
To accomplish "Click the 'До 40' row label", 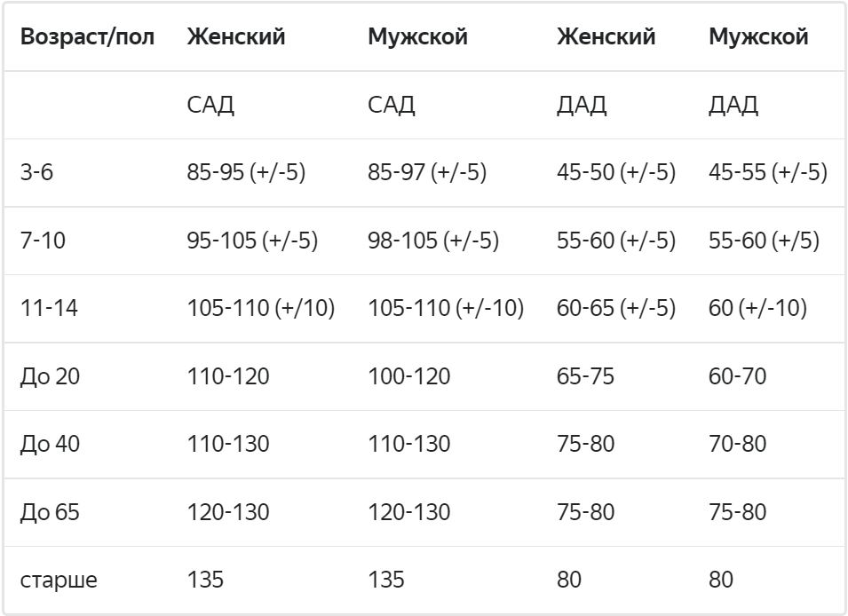I will pyautogui.click(x=50, y=444).
